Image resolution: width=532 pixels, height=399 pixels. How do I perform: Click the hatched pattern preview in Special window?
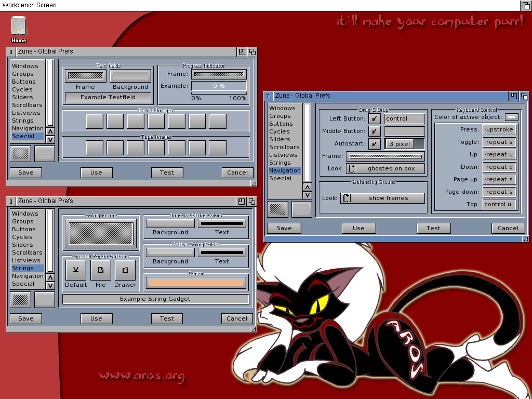point(21,154)
